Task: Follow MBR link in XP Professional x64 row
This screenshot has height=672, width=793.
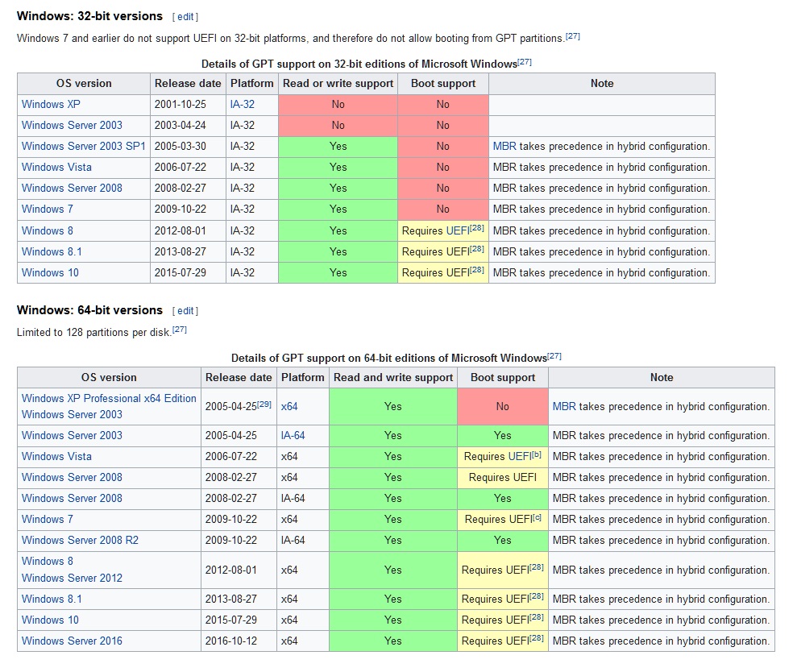Action: point(564,407)
